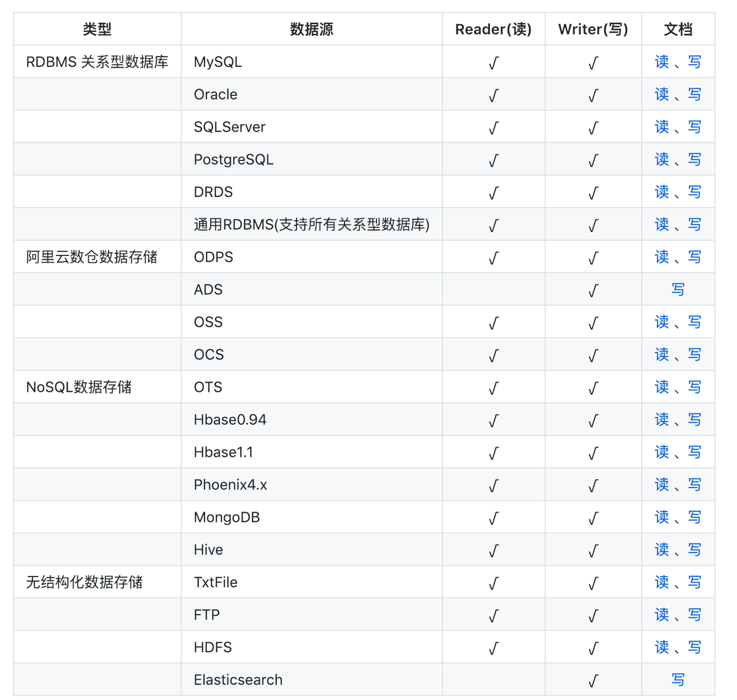The height and width of the screenshot is (700, 737).
Task: Open the PostgreSQL write (写) doc link
Action: (694, 160)
